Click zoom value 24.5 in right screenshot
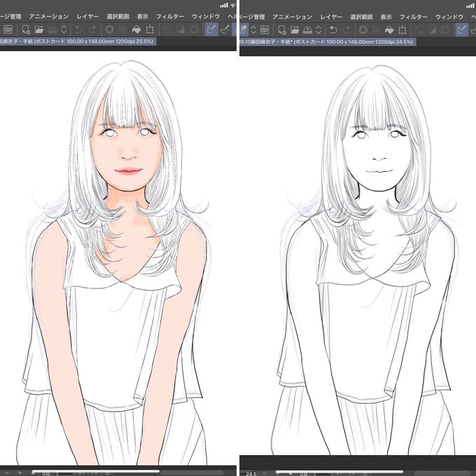The height and width of the screenshot is (476, 476). tap(251, 473)
